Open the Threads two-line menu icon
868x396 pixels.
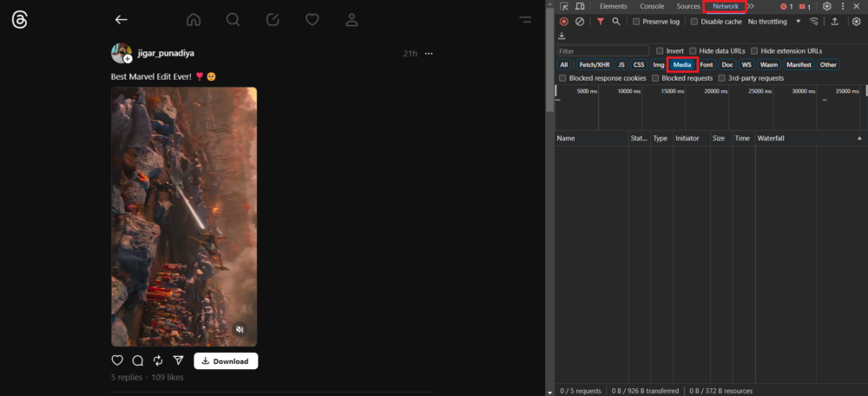pyautogui.click(x=525, y=20)
